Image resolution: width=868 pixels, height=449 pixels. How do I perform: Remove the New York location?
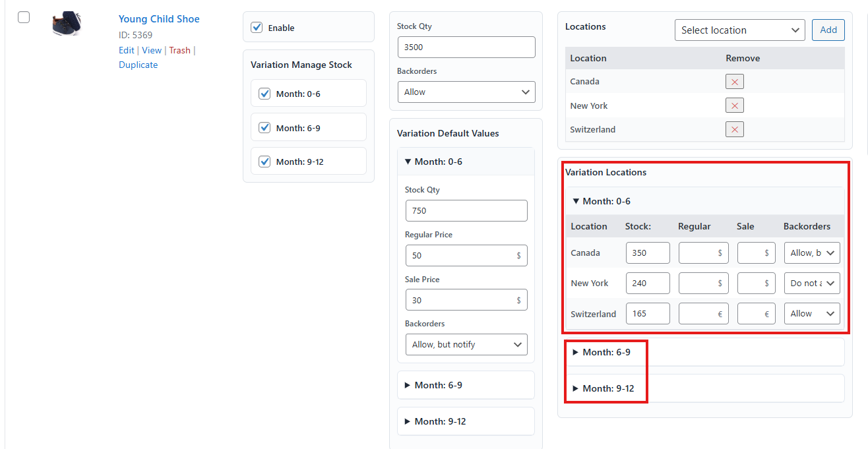[x=734, y=105]
